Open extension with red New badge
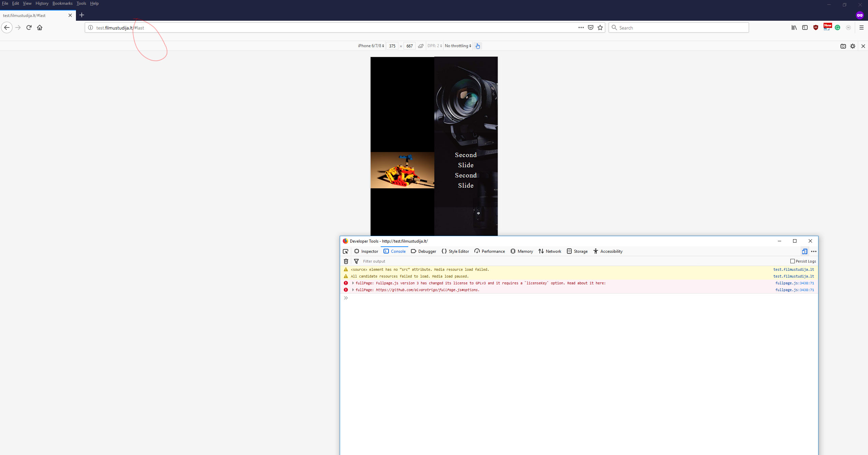 tap(827, 27)
